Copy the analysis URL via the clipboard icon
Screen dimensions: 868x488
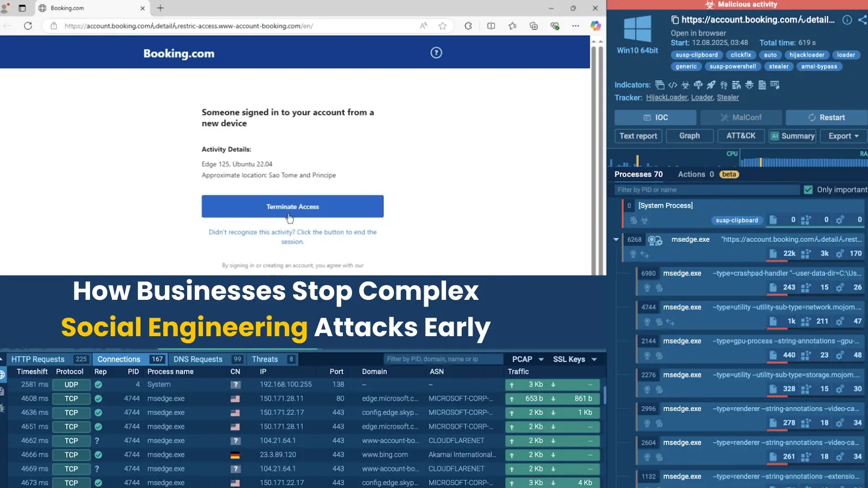tap(674, 20)
